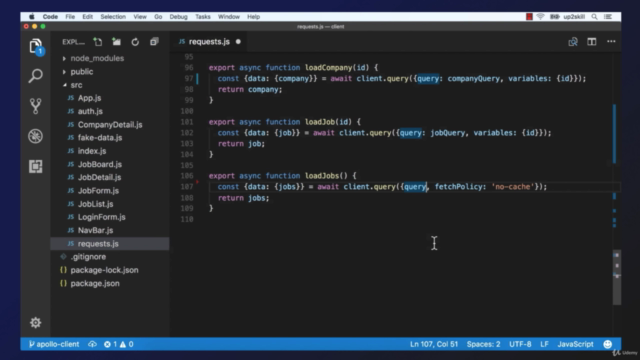640x360 pixels.
Task: Open JobList.js in the file tree
Action: (96, 204)
